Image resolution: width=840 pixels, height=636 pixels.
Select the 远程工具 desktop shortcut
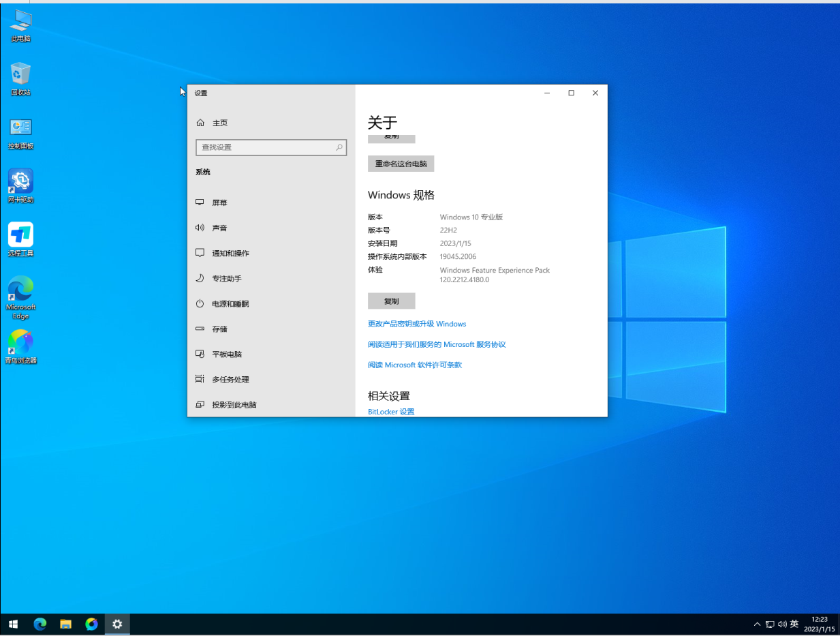[20, 239]
